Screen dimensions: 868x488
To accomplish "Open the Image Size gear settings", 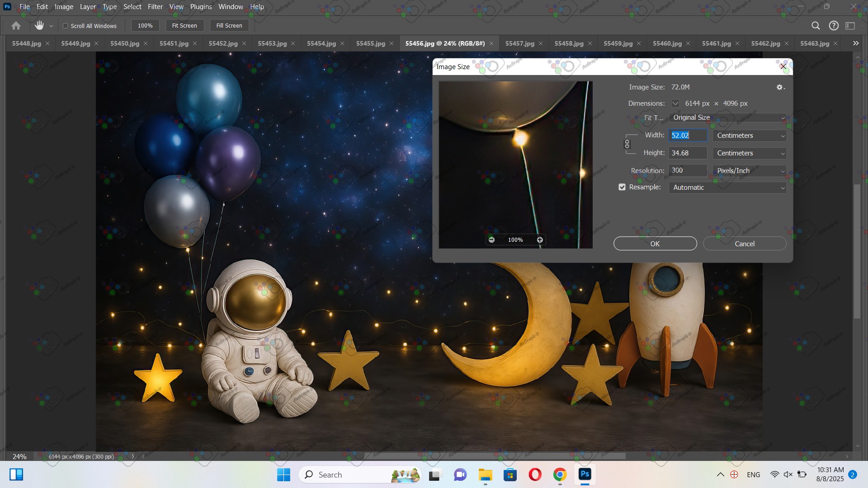I will pos(780,87).
